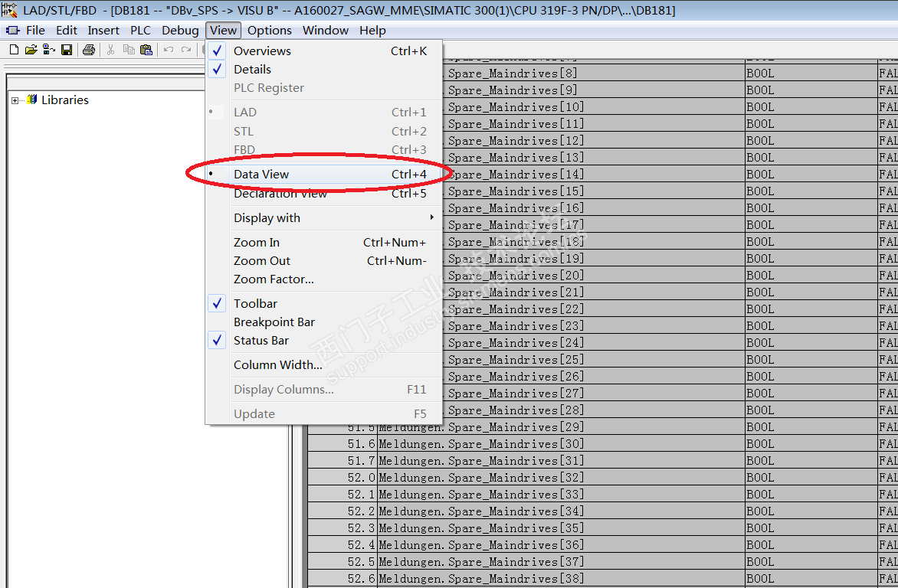
Task: Click Spare_Maindrives[25] name cell
Action: tap(593, 360)
